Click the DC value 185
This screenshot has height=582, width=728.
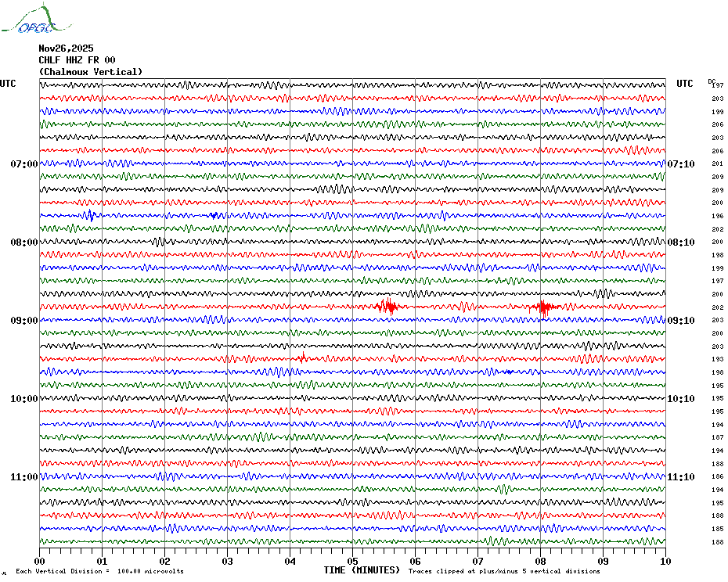[x=718, y=529]
